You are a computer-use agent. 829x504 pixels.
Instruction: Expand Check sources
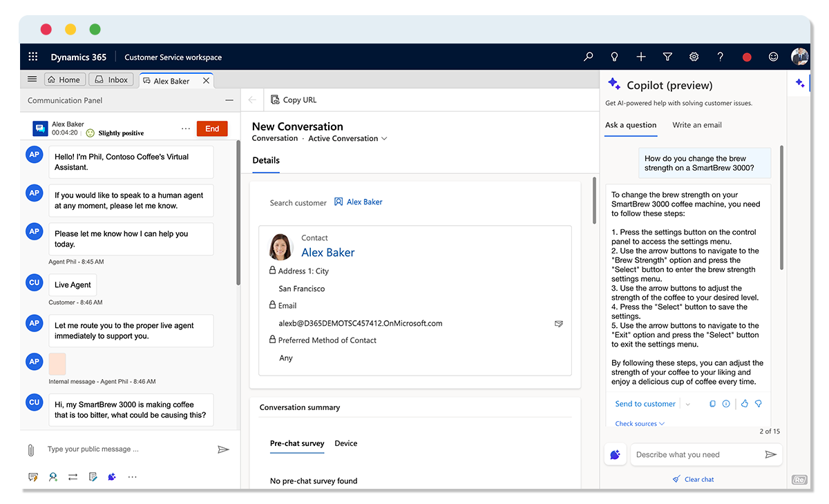[x=640, y=424]
